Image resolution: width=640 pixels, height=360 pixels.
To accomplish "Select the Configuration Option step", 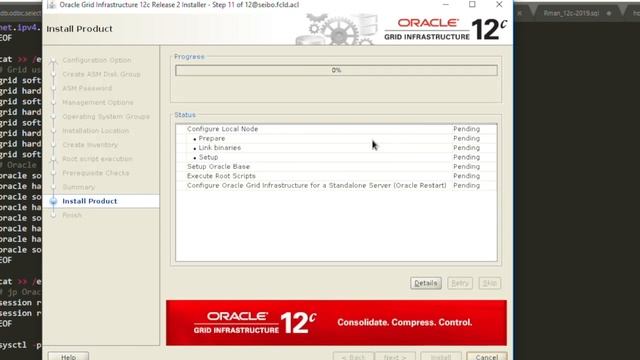I will (x=97, y=60).
